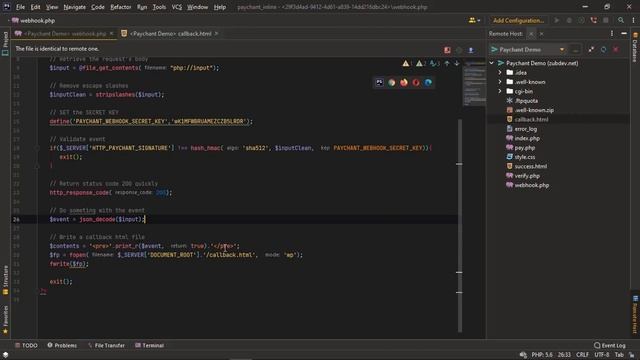Click the PHP debug listening phone icon
640x360 pixels.
(x=593, y=20)
